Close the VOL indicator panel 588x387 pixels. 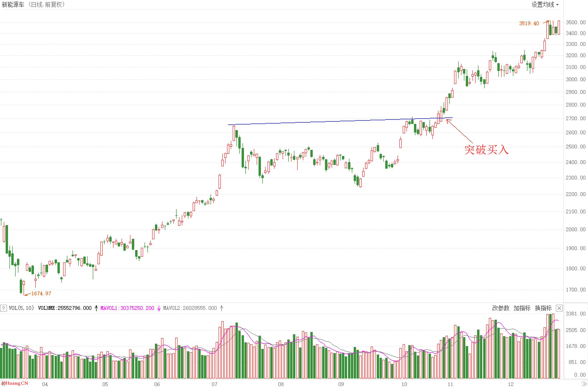(x=559, y=308)
